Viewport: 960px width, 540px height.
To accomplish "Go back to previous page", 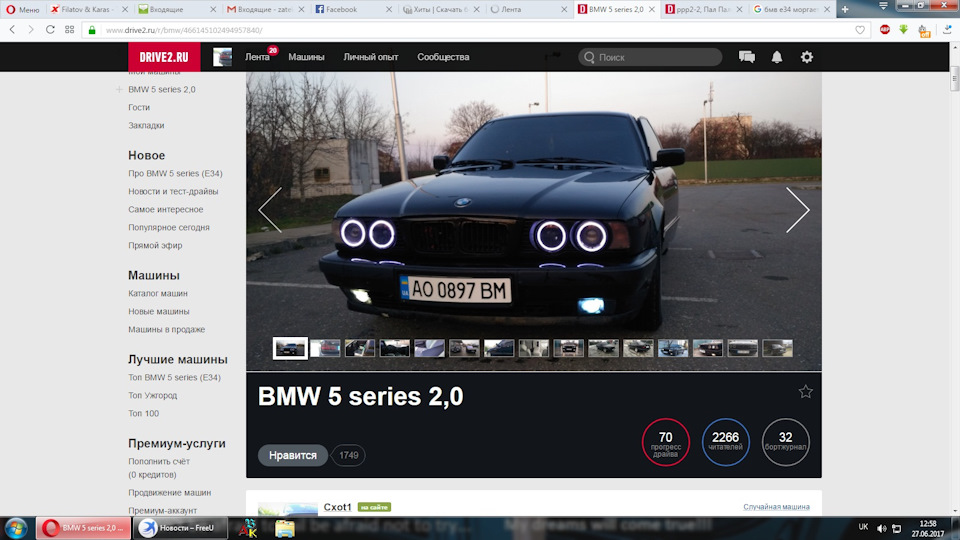I will click(x=12, y=29).
